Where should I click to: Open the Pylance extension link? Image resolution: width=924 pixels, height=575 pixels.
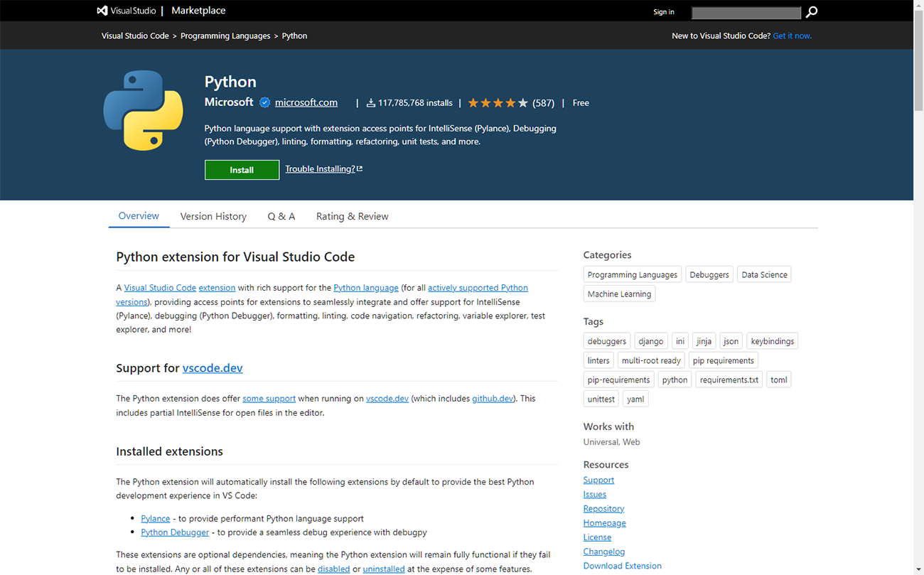click(155, 519)
